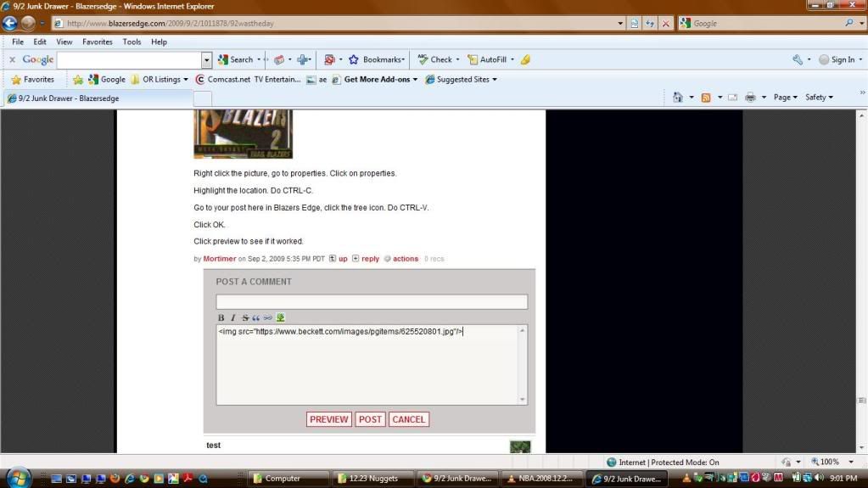Click the Compatibility View icon beside address bar
Viewport: 868px width, 488px height.
(635, 23)
